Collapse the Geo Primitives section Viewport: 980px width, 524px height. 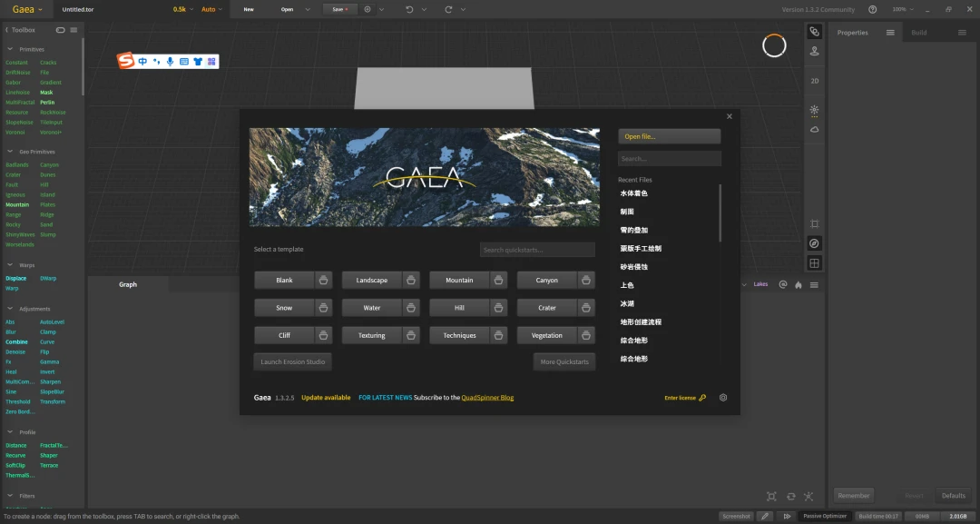[x=10, y=152]
